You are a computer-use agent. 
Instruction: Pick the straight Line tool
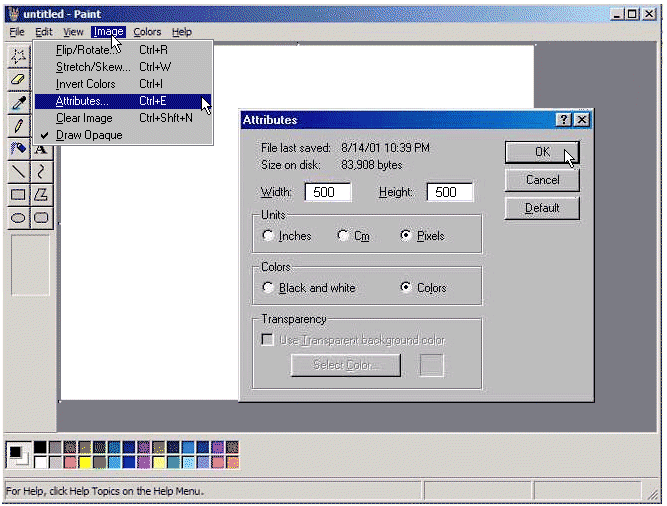18,171
